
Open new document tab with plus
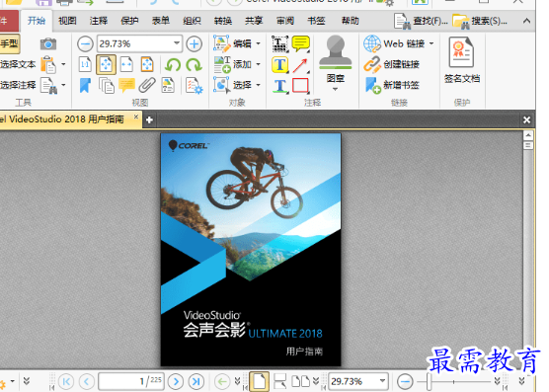tap(149, 120)
